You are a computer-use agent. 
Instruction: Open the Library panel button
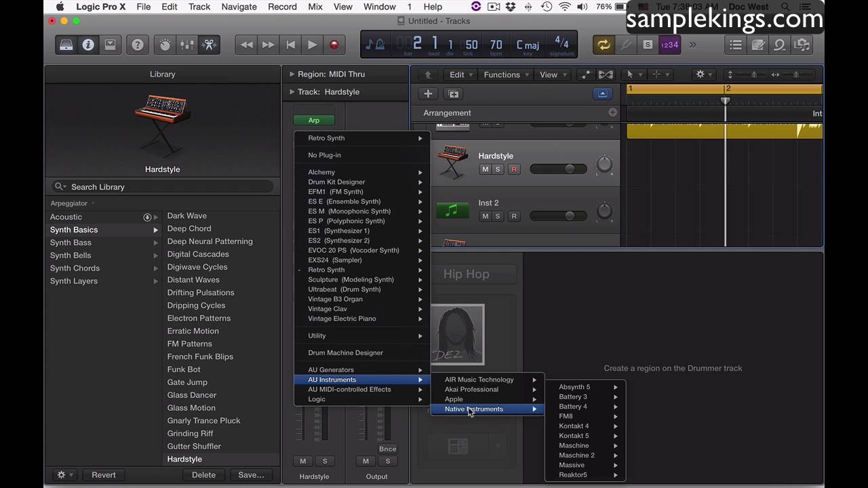(x=66, y=45)
